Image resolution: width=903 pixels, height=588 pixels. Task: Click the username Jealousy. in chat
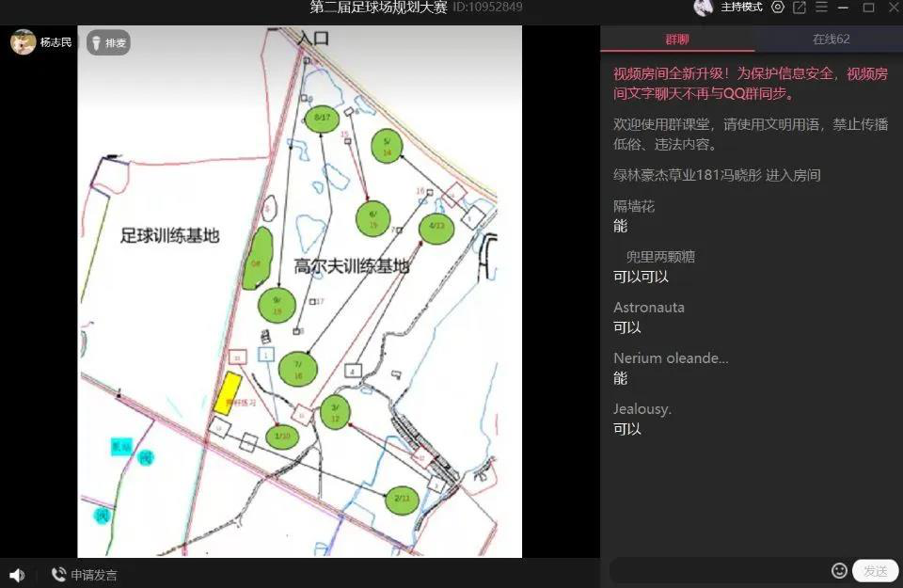coord(642,409)
